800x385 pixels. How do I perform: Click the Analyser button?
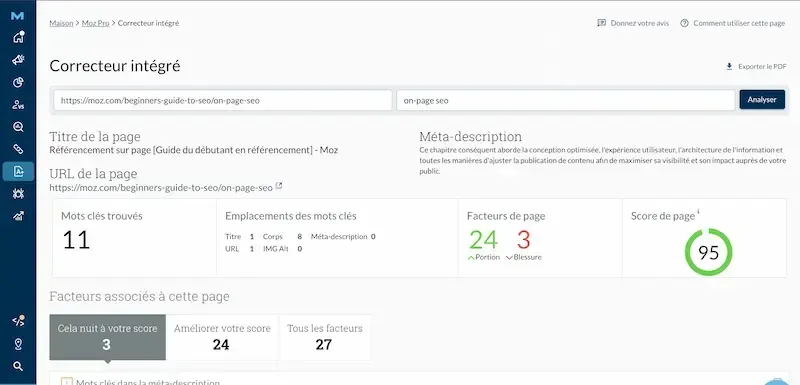click(762, 100)
